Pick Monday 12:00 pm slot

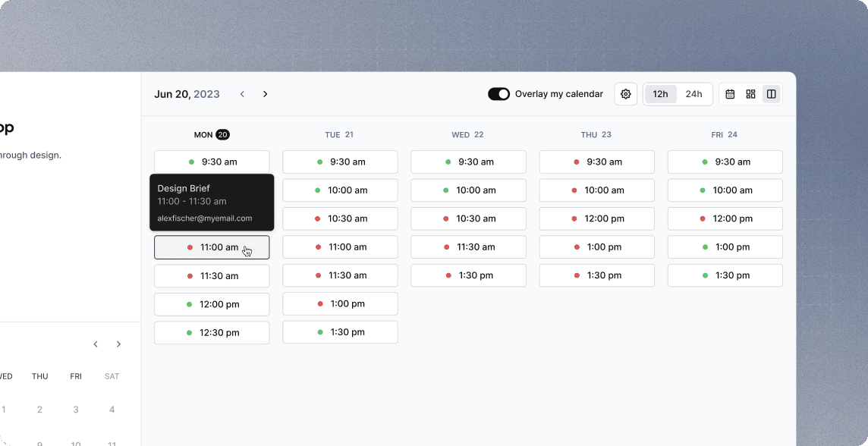click(212, 304)
